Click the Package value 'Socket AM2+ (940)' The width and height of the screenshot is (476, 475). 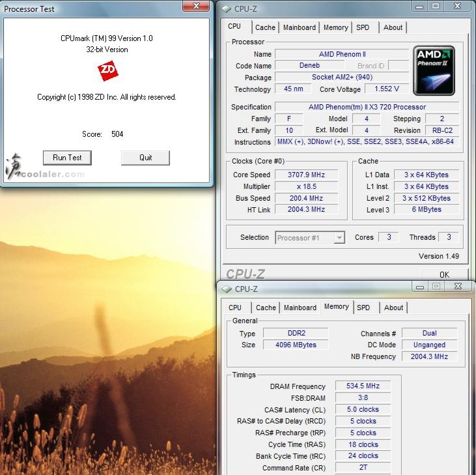tap(342, 77)
